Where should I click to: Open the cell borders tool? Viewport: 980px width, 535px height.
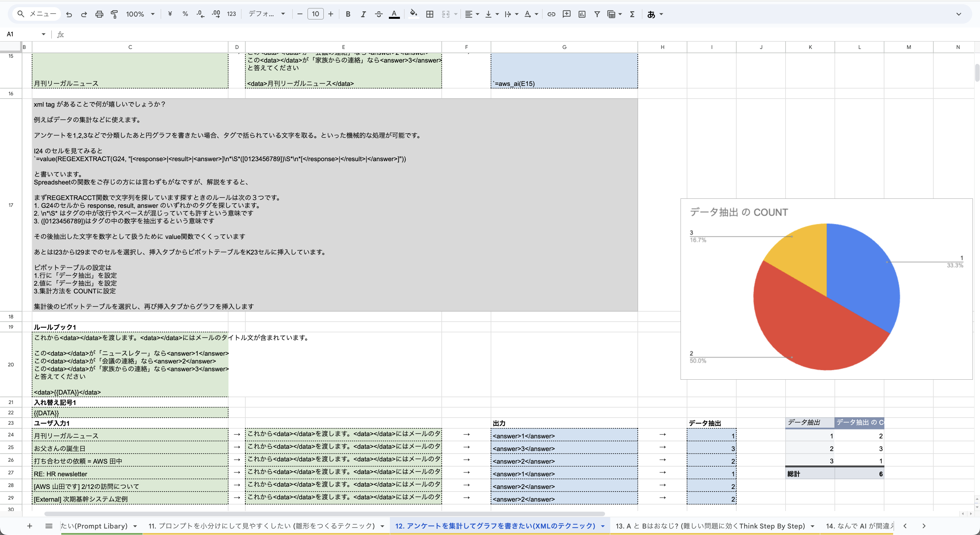(429, 14)
